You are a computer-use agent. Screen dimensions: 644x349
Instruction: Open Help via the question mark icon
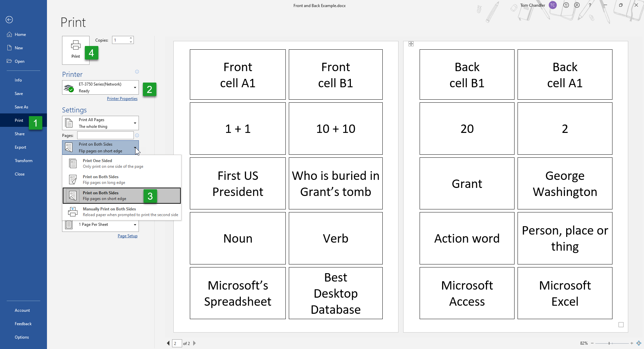click(589, 5)
